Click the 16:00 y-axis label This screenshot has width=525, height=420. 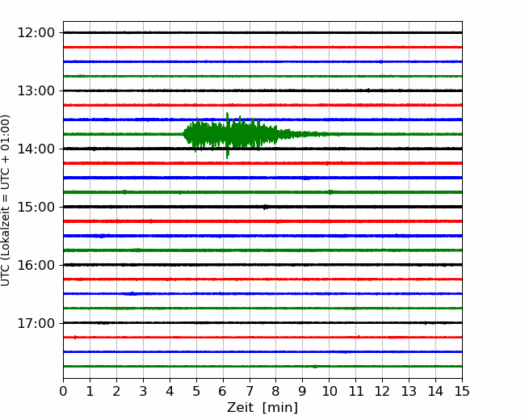36,265
